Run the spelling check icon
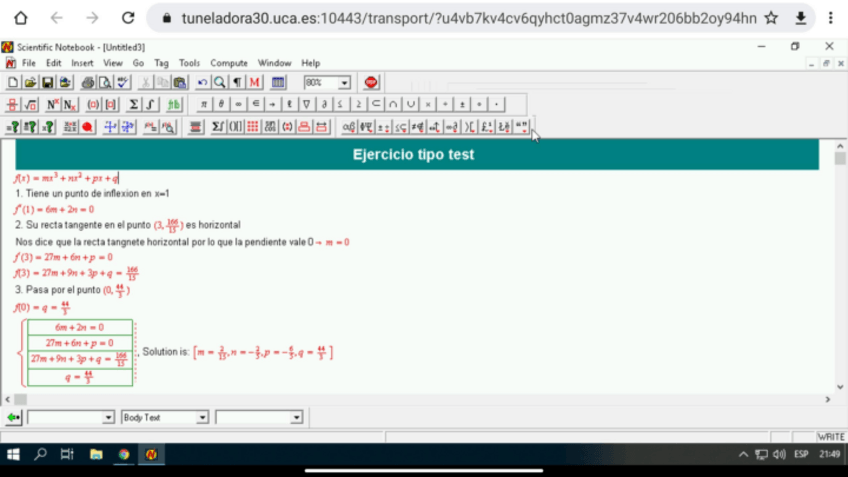The height and width of the screenshot is (477, 848). tap(123, 82)
